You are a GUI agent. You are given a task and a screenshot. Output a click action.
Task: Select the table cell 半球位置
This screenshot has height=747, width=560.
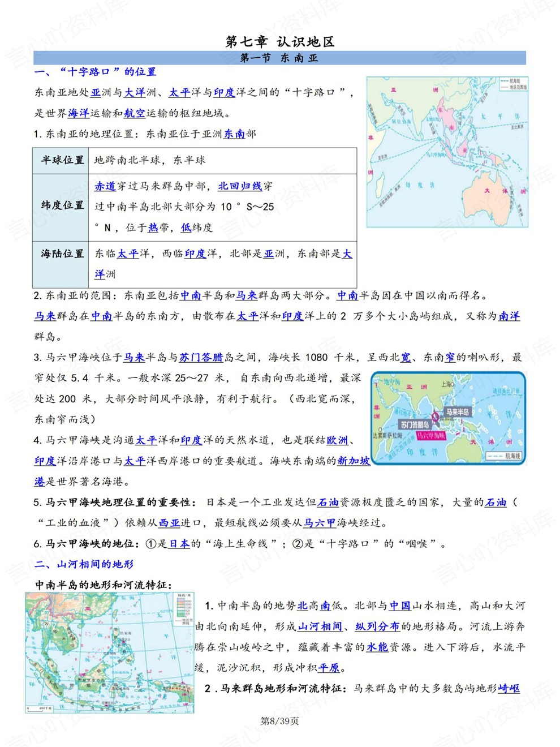[x=61, y=161]
